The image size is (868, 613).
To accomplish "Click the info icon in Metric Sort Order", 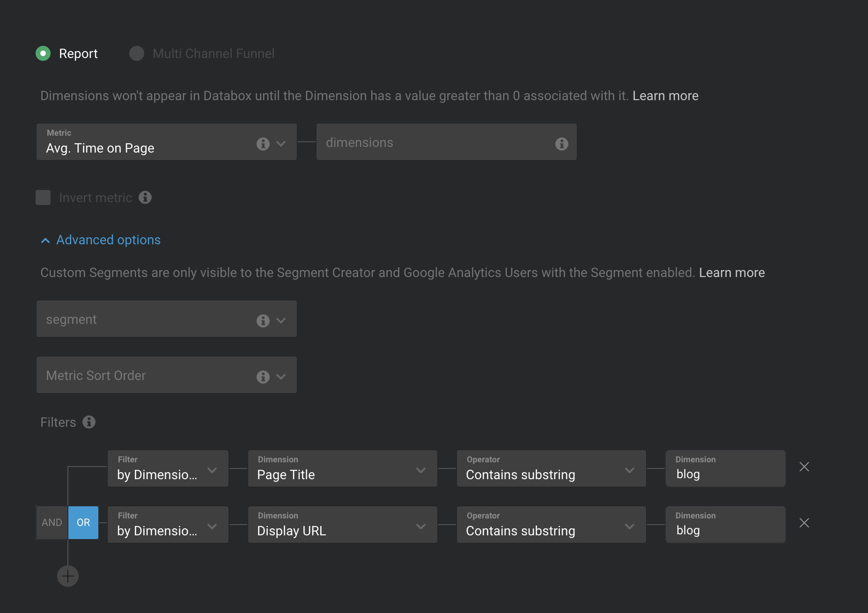I will [263, 377].
